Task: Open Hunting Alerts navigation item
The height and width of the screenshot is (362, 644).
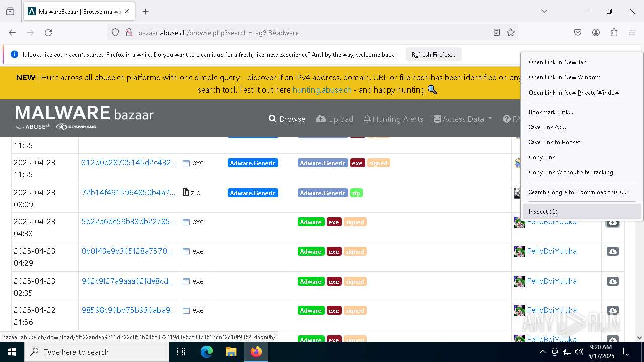Action: 393,119
